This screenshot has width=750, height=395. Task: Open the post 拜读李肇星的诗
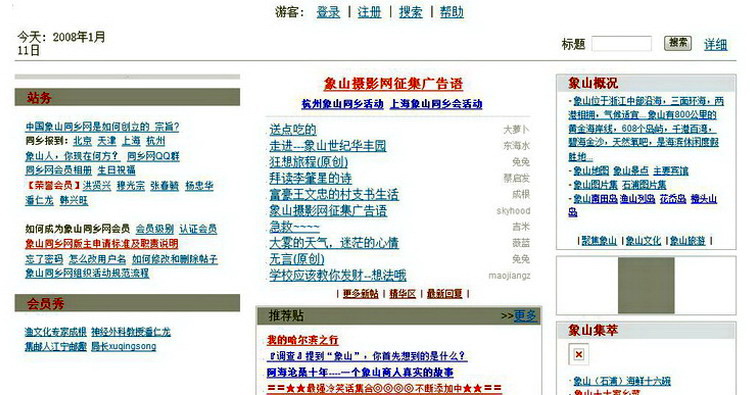tap(310, 178)
